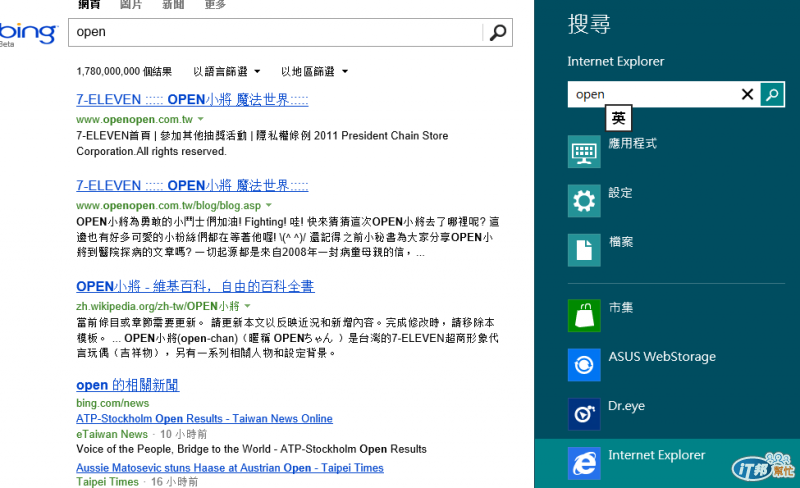
Task: Click the green www.openopen.com.tw URL
Action: point(134,119)
